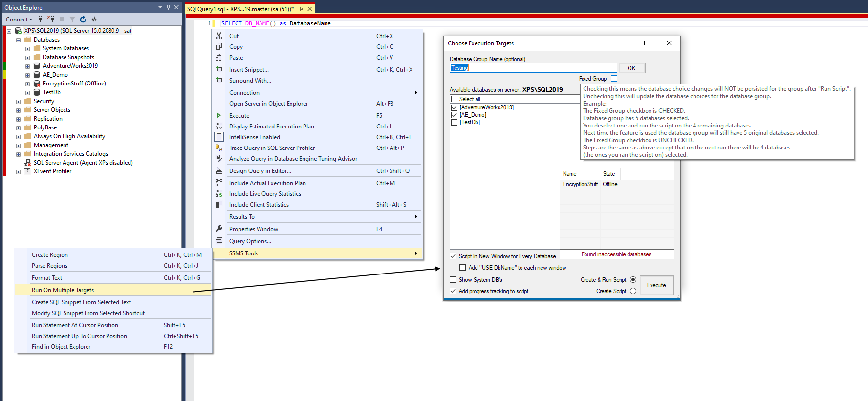
Task: Click the Include Live Query Statistics icon
Action: (219, 194)
